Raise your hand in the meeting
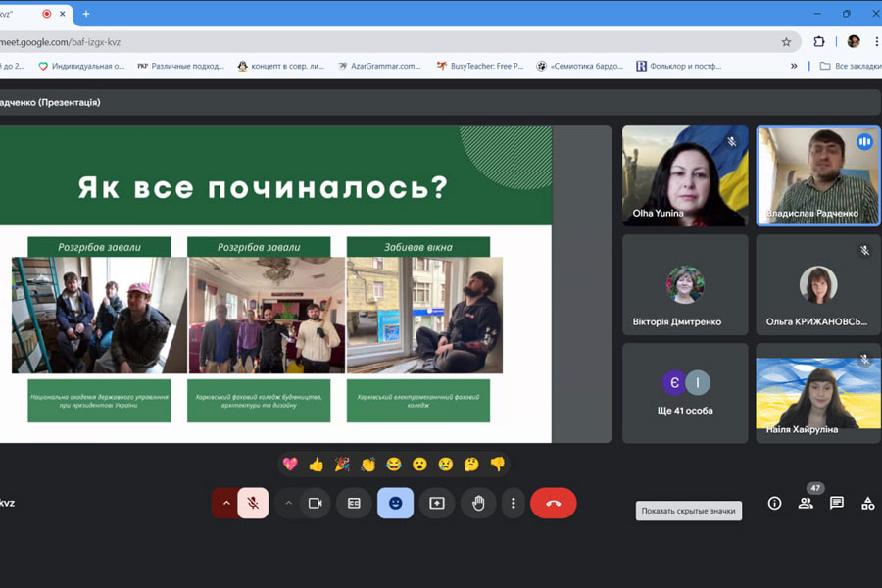Screen dimensions: 882x588 [x=478, y=503]
